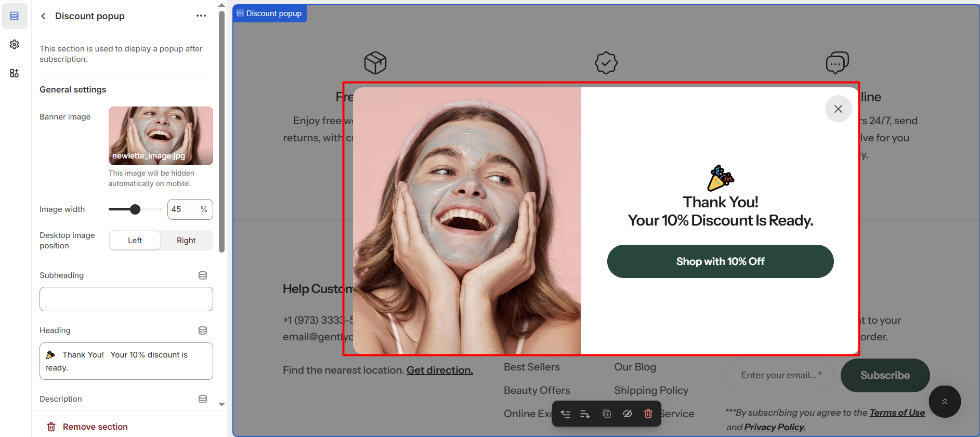This screenshot has height=437, width=980.
Task: Set desktop image position to Left
Action: point(135,241)
